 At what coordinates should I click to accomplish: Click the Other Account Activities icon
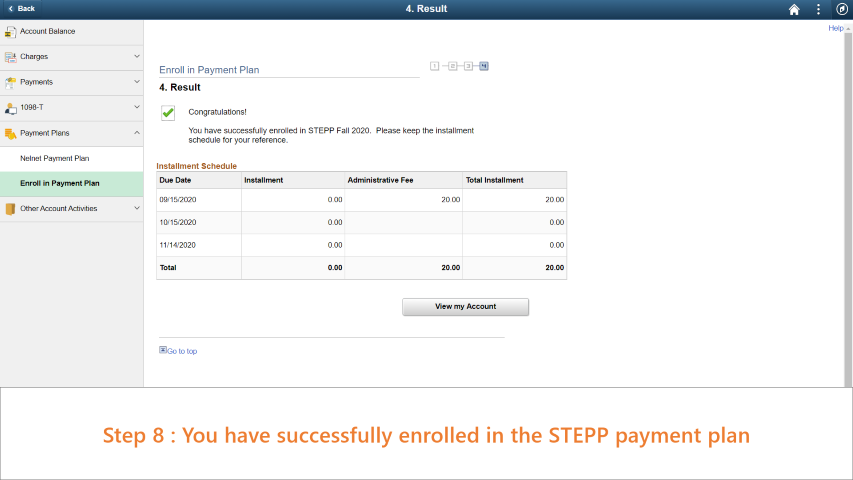point(10,209)
